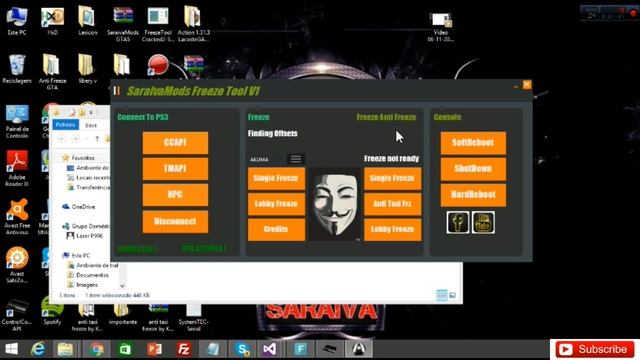640x360 pixels.
Task: Open Visual Studio from the taskbar
Action: coord(270,350)
